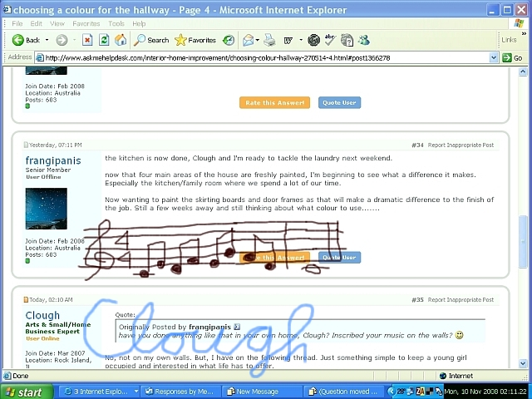
Task: Click the ZA ZoneAlarm tray icon
Action: pyautogui.click(x=420, y=392)
